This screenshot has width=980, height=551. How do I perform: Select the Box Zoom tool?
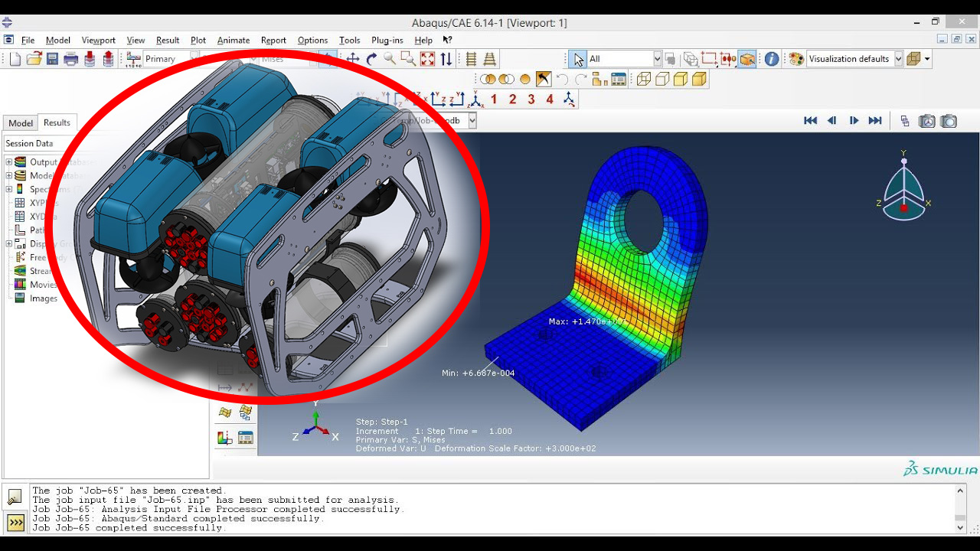(408, 59)
